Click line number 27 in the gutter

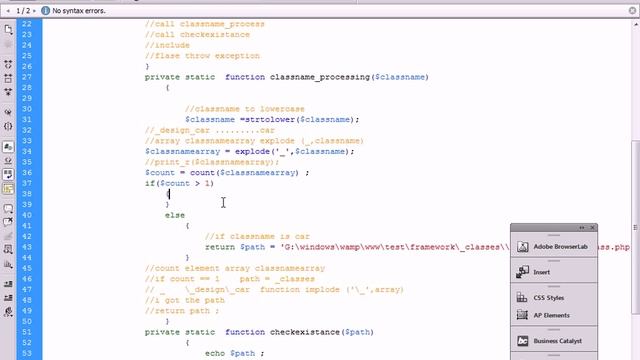[x=27, y=77]
